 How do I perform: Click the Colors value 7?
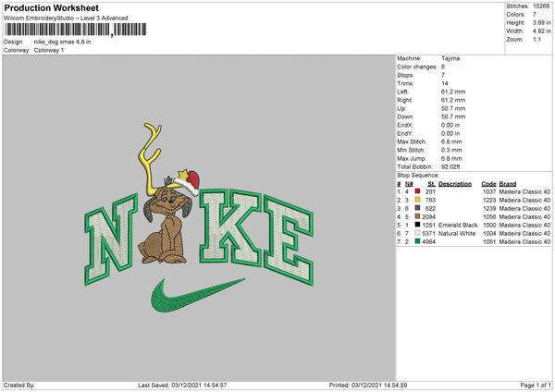(535, 15)
